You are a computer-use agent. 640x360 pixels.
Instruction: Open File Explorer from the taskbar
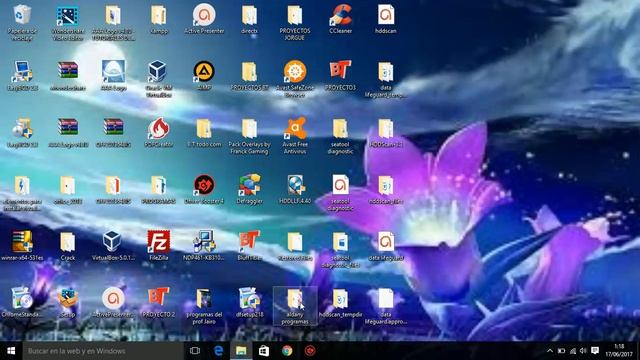click(241, 351)
